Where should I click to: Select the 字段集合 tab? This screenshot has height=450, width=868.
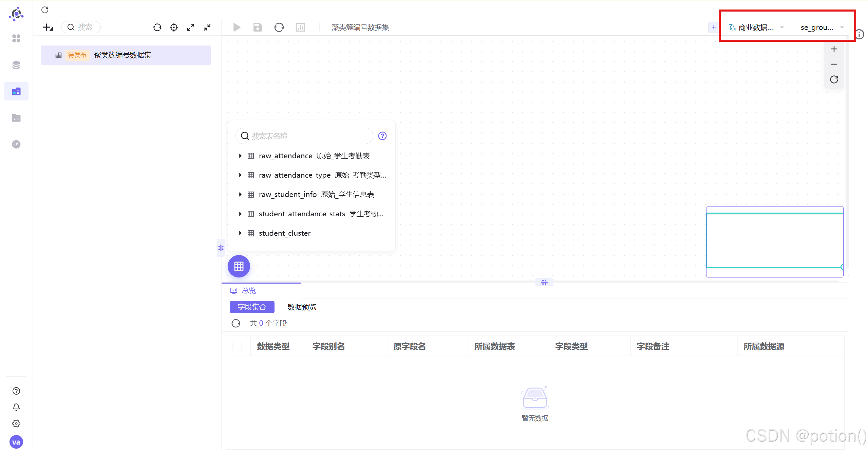click(x=252, y=307)
